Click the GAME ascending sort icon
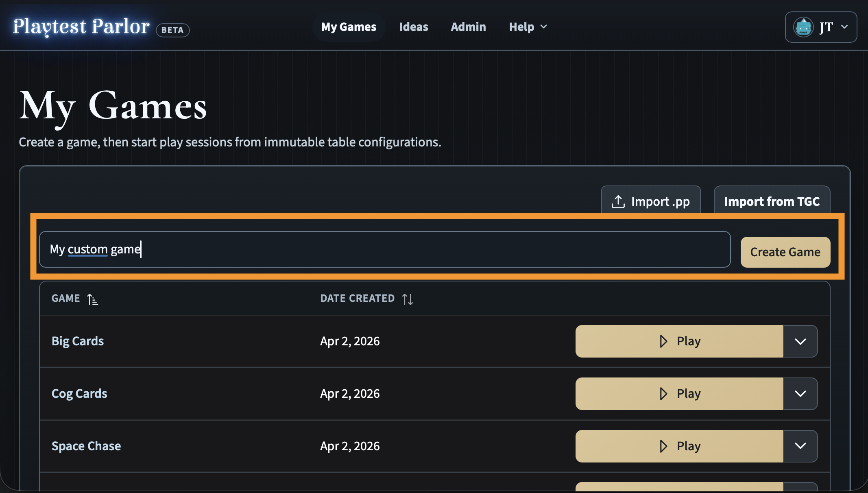The width and height of the screenshot is (868, 493). 93,299
